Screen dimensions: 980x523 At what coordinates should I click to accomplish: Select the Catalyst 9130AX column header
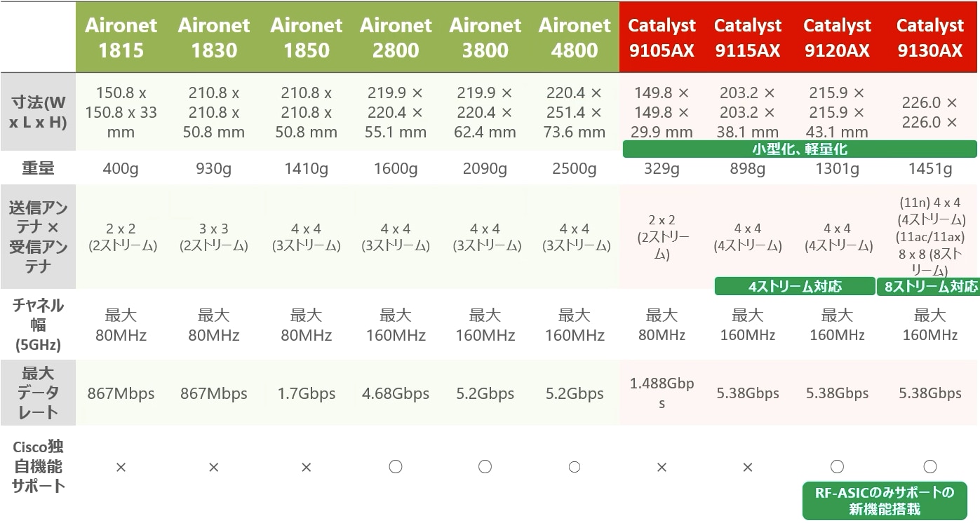pyautogui.click(x=930, y=37)
